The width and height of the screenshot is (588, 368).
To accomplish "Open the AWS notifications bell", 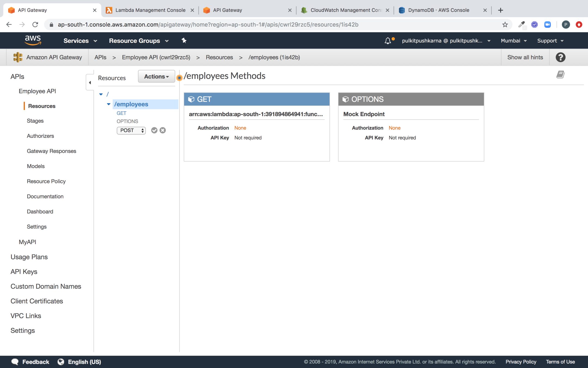I will coord(388,41).
